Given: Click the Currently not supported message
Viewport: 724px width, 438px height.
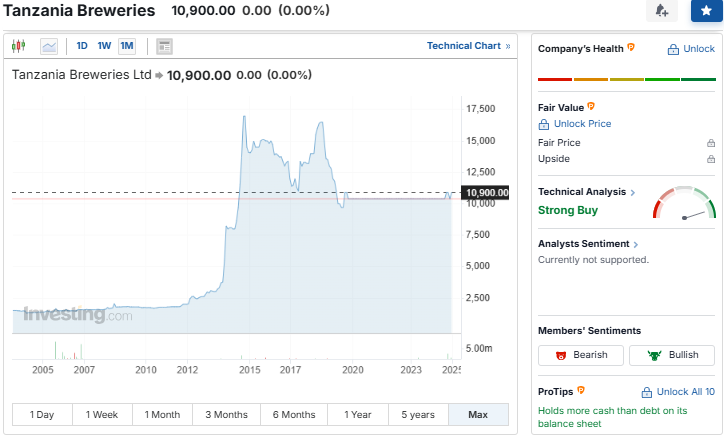Looking at the screenshot, I should click(x=593, y=260).
